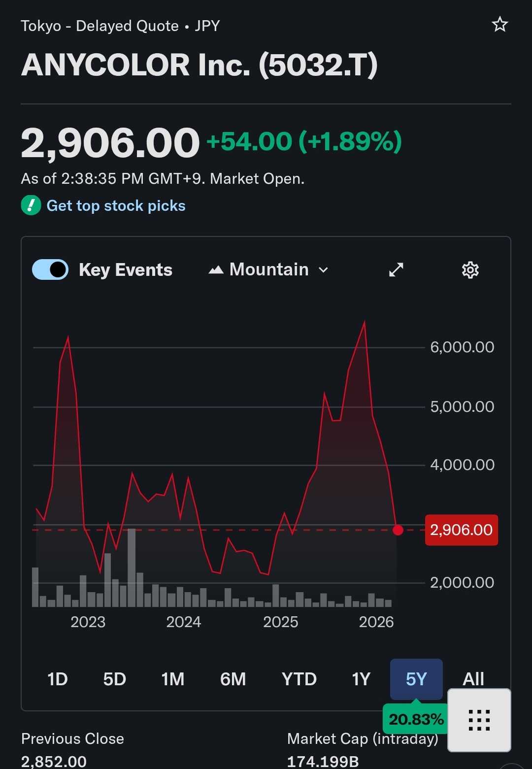Open Get top stock picks link
Screen dimensions: 532x769
(116, 205)
